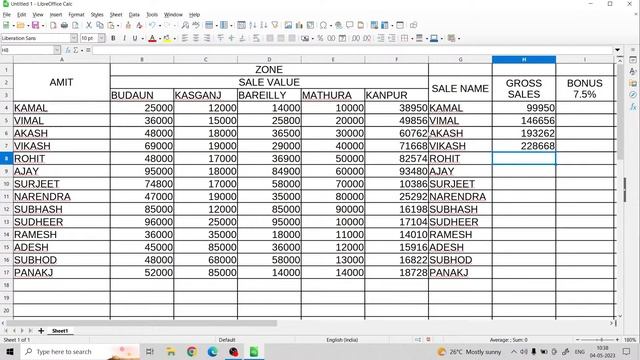Select column H header
Viewport: 640px width, 360px height.
point(524,60)
